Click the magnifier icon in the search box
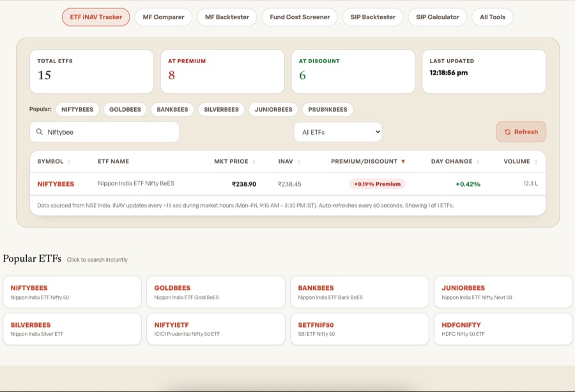The image size is (575, 392). click(x=39, y=132)
